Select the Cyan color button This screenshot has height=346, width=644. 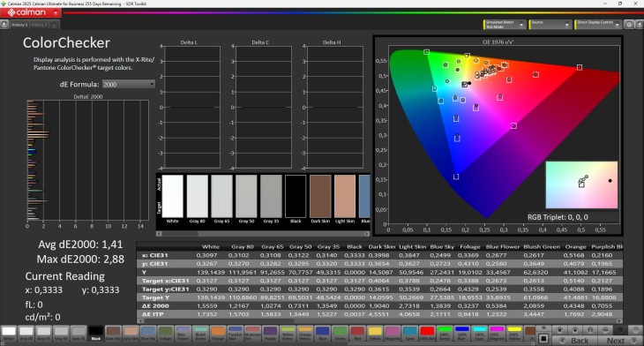410,334
